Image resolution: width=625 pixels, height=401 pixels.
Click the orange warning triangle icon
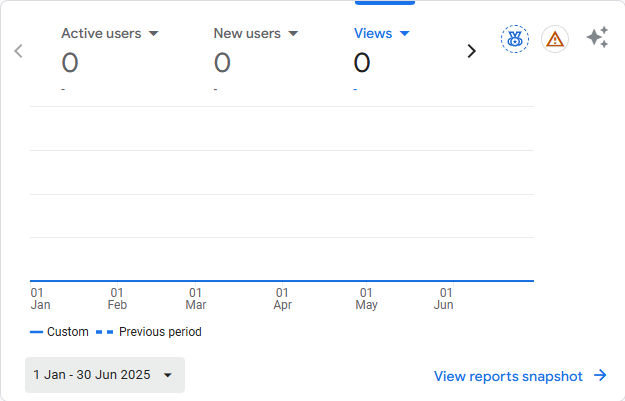[x=555, y=39]
